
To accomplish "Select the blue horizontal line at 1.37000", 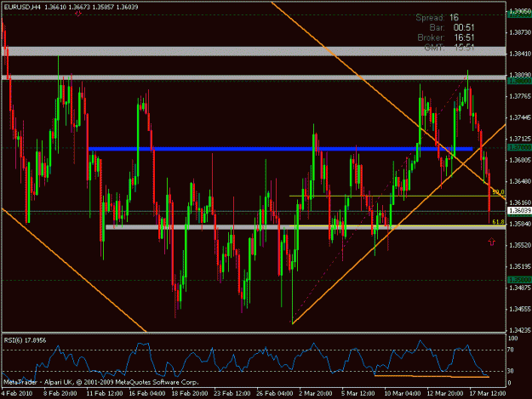I will tap(280, 149).
